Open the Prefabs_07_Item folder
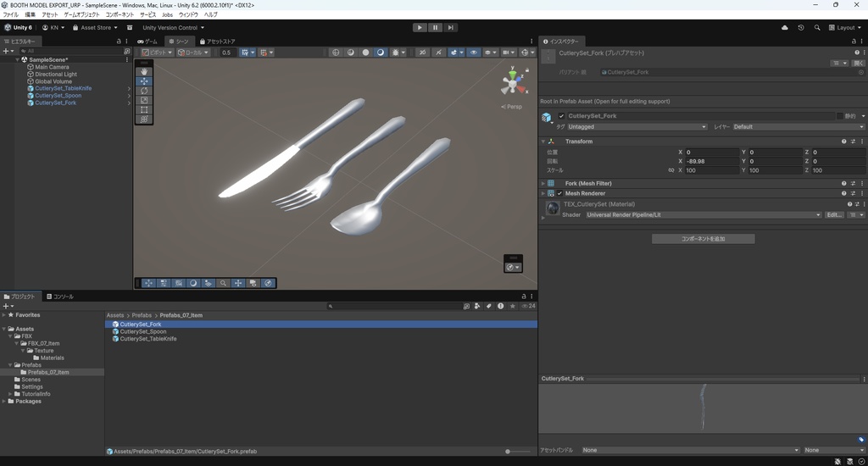Image resolution: width=868 pixels, height=466 pixels. click(48, 373)
